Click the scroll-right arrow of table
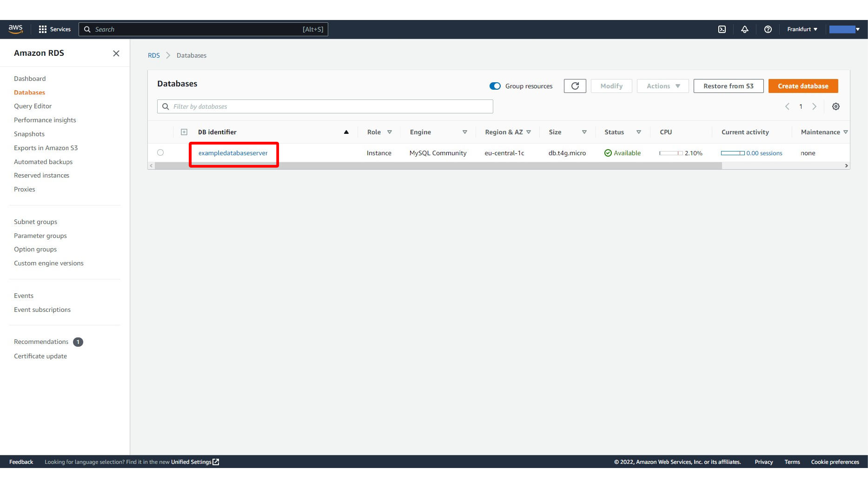Image resolution: width=868 pixels, height=488 pixels. pyautogui.click(x=846, y=165)
